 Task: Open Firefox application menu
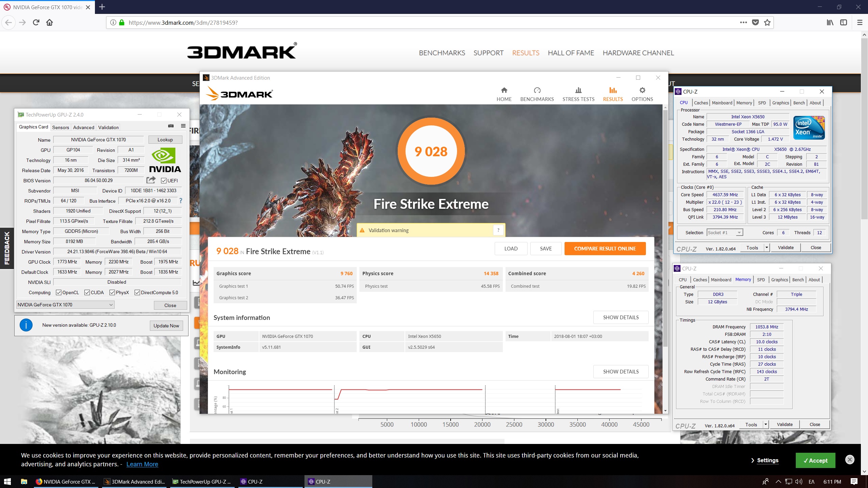(x=860, y=22)
